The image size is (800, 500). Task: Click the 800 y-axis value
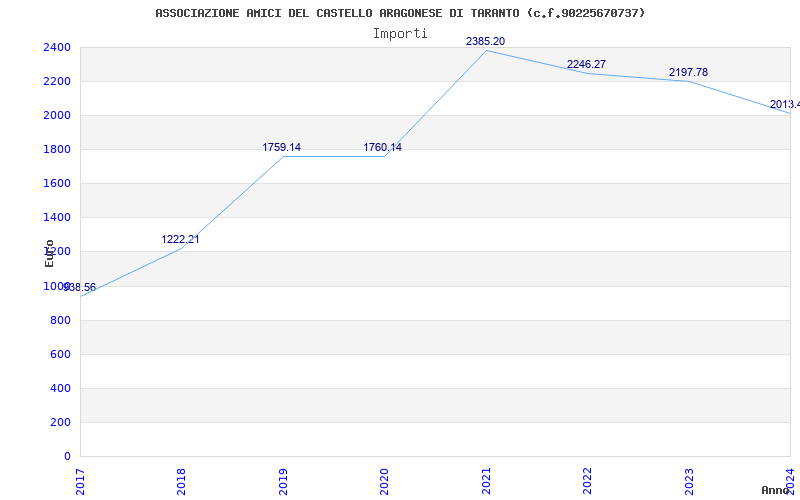point(60,320)
